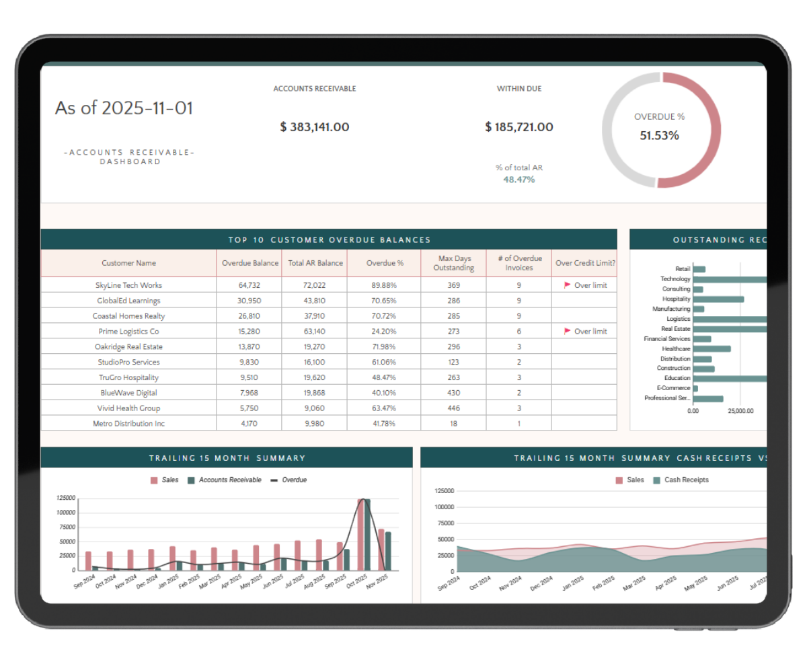Click the 48.47% of total AR figure

(519, 180)
